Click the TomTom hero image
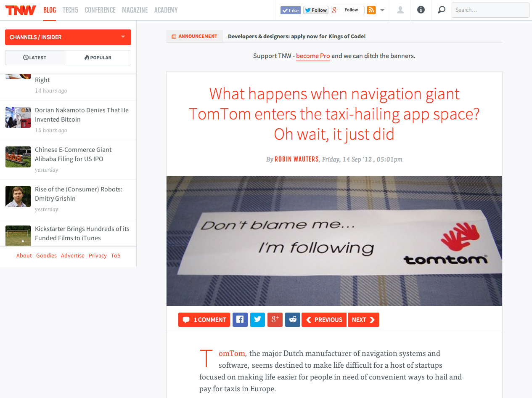Screen dimensions: 532x398 pos(334,241)
